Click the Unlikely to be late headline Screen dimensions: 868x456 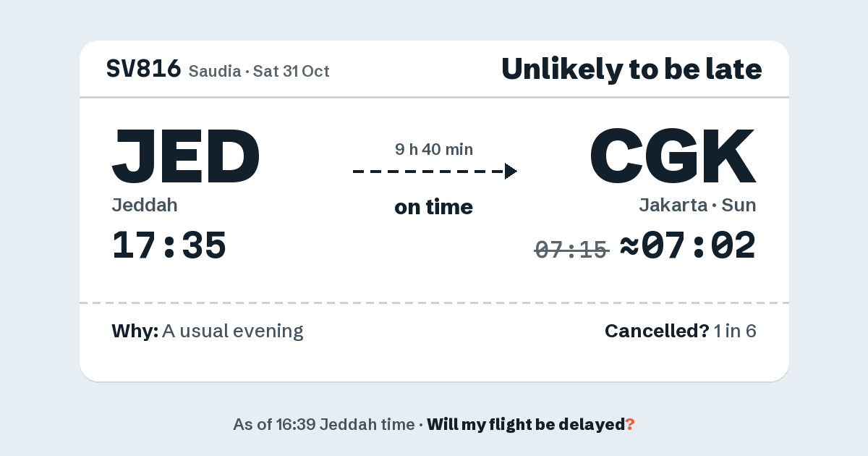click(631, 69)
